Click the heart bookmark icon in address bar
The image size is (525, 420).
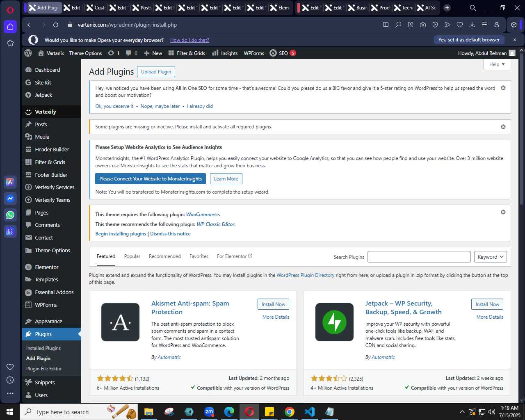[460, 25]
